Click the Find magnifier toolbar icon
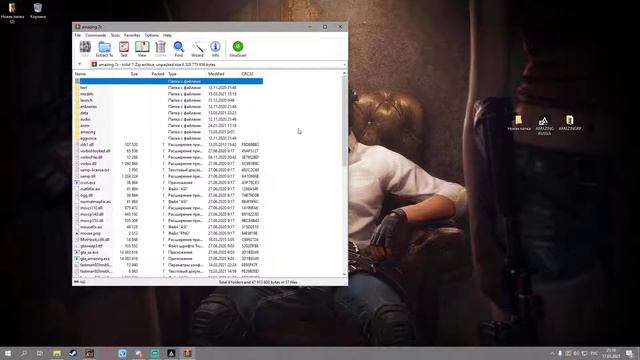Image resolution: width=640 pixels, height=360 pixels. click(x=178, y=49)
